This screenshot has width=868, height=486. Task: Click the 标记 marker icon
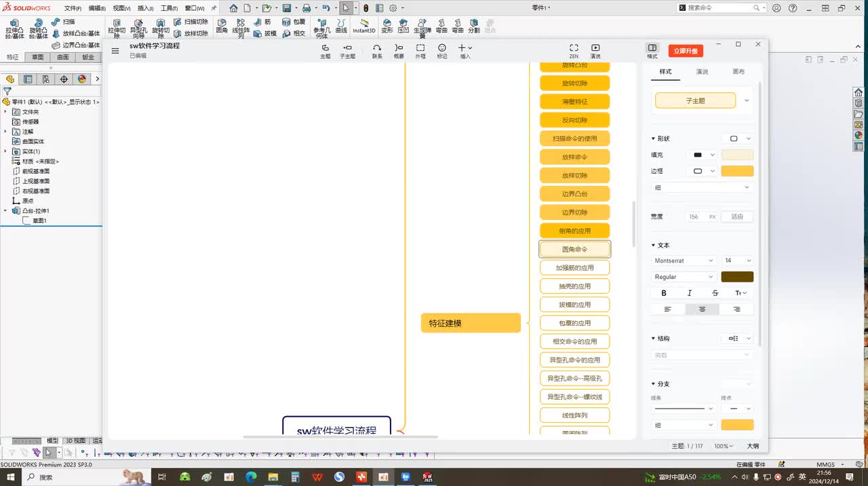click(442, 51)
